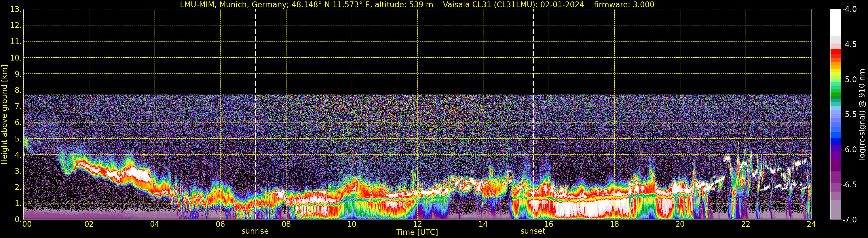The image size is (868, 238).
Task: Select the 00 hour tick on the time axis
Action: click(x=27, y=224)
